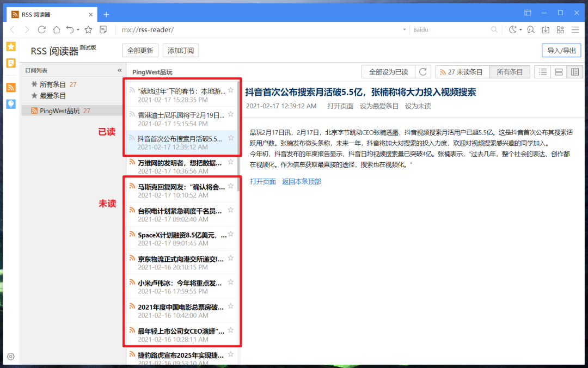
Task: Open the undo history dropdown arrow
Action: pyautogui.click(x=78, y=29)
